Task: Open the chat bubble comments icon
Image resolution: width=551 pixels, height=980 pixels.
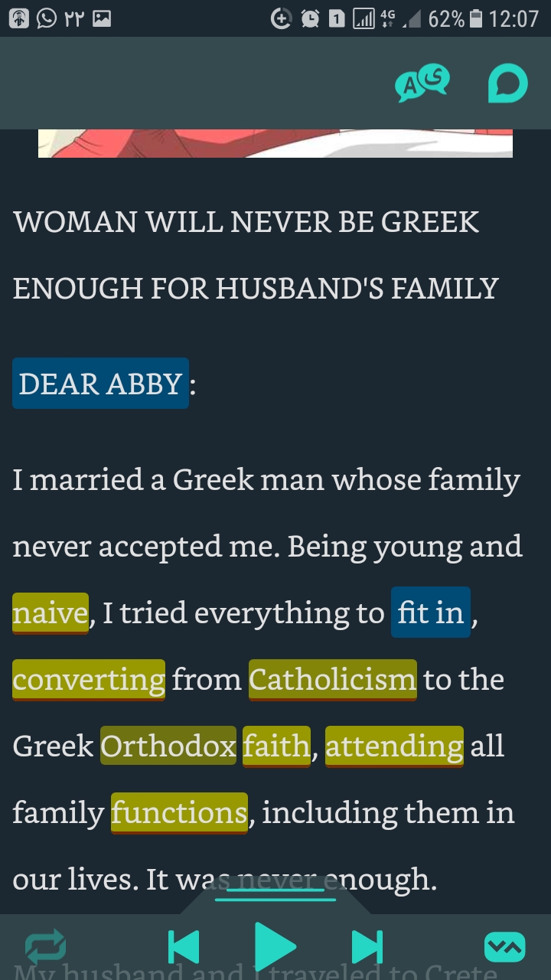Action: pyautogui.click(x=508, y=83)
